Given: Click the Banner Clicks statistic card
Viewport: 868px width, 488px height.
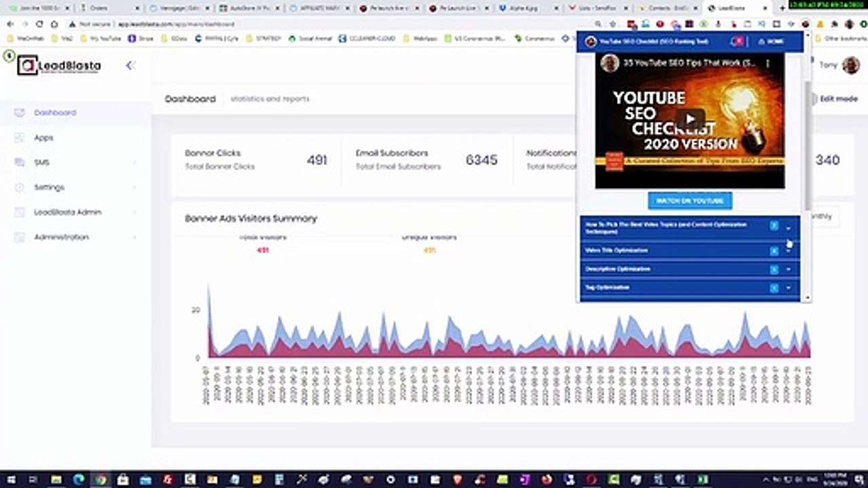Looking at the screenshot, I should click(x=256, y=160).
